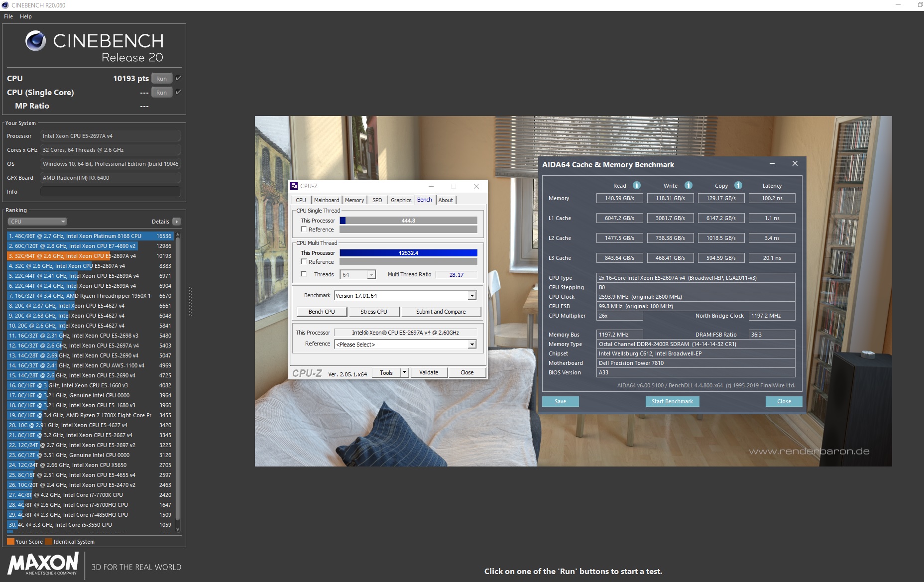924x582 pixels.
Task: Switch to the Graphics tab in CPU-Z
Action: [x=401, y=200]
